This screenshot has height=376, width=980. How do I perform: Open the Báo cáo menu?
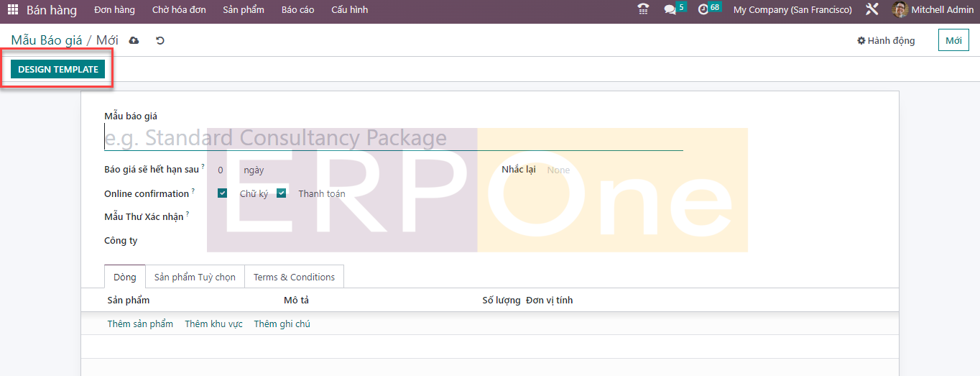pos(297,10)
